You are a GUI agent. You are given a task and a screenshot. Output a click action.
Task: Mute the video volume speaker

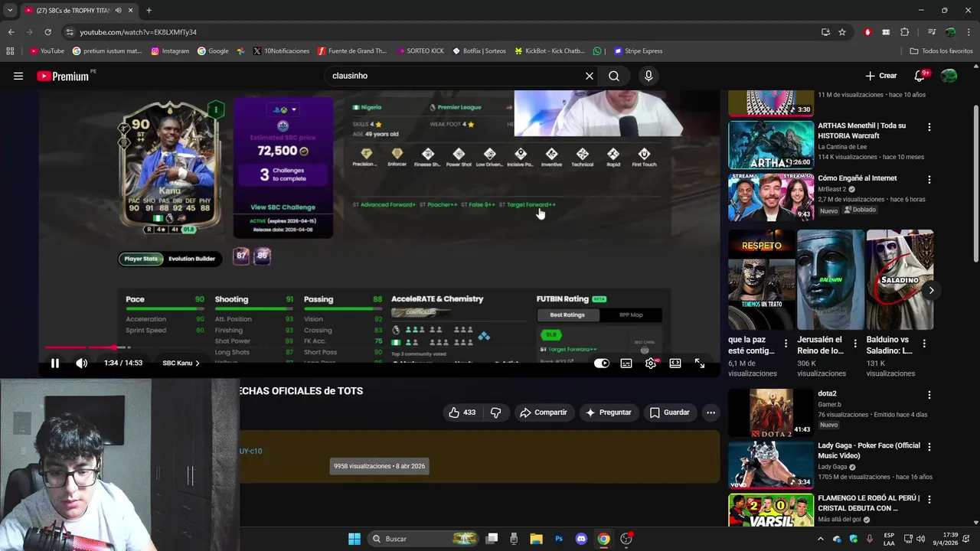(x=81, y=364)
